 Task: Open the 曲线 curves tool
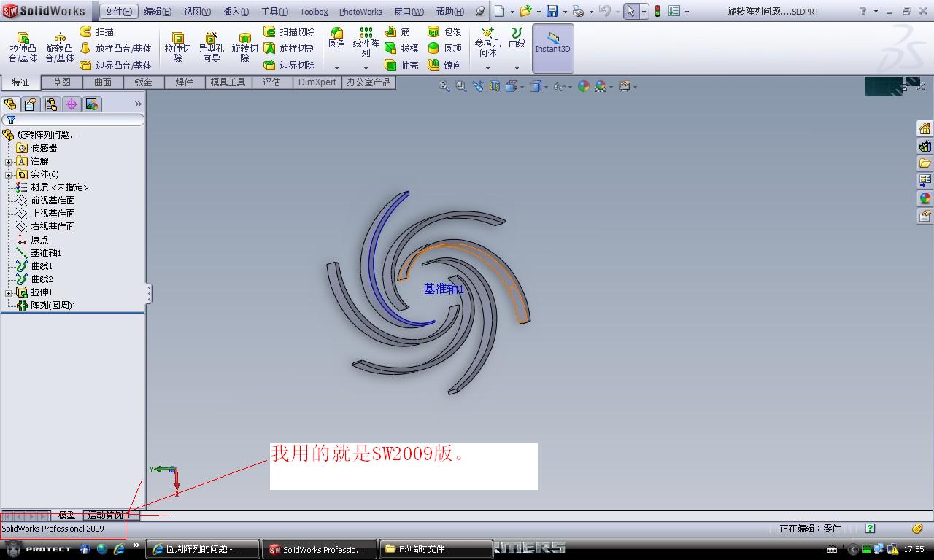tap(517, 39)
